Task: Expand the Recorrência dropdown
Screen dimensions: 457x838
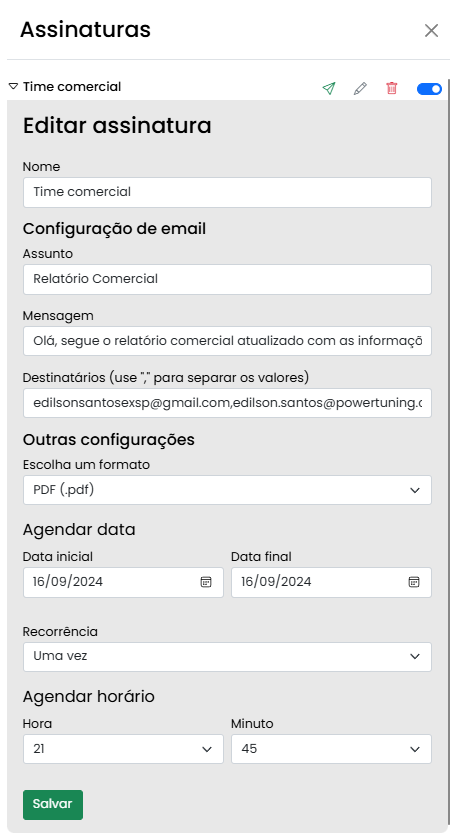Action: [x=227, y=657]
